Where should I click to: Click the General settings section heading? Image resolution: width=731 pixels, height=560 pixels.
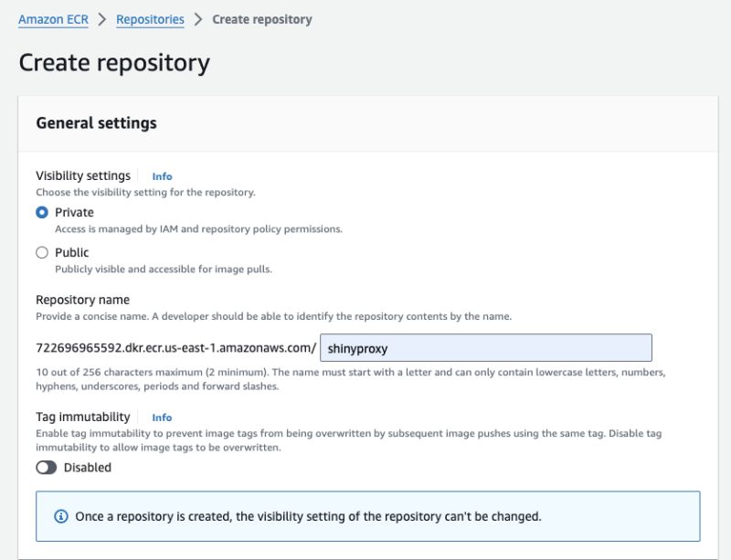click(96, 124)
